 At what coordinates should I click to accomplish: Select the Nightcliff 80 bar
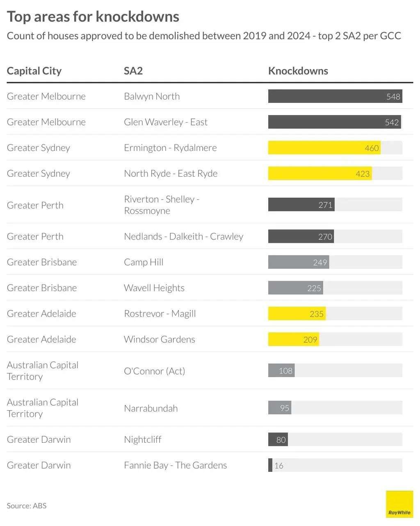pos(278,439)
